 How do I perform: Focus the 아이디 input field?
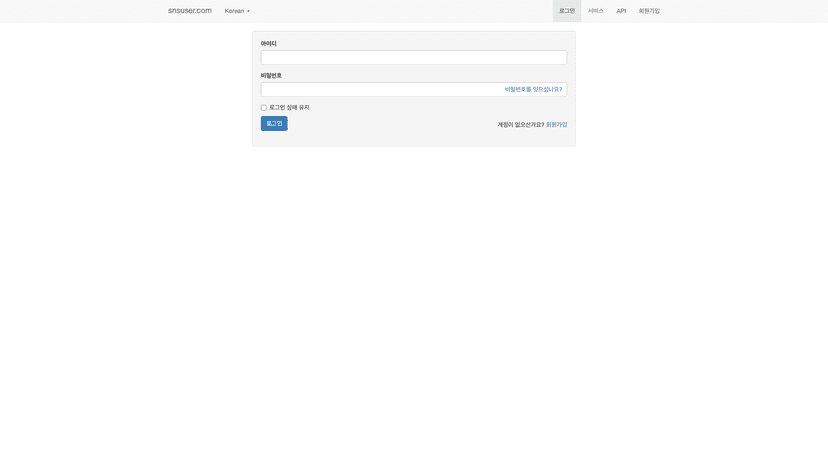point(413,58)
